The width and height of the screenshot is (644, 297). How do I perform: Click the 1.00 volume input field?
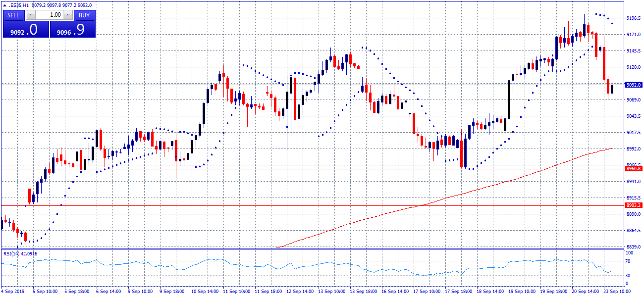pyautogui.click(x=49, y=15)
